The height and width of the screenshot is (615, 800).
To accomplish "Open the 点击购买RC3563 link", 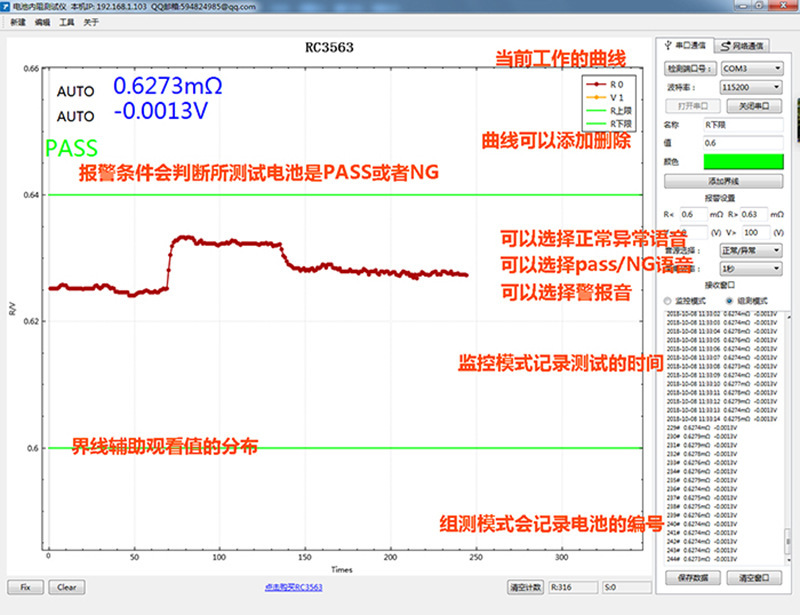I will point(293,587).
